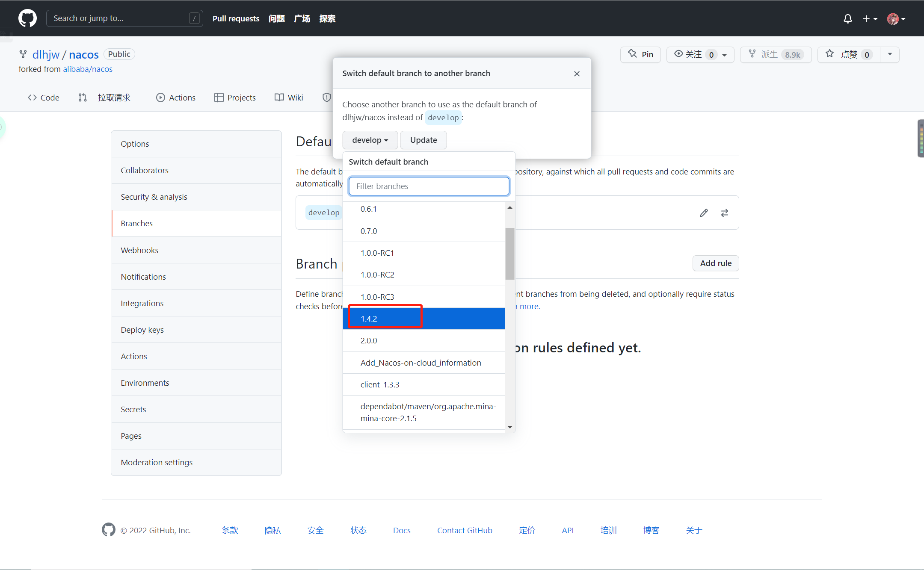Open Integrations settings
Viewport: 924px width, 570px height.
click(x=196, y=303)
